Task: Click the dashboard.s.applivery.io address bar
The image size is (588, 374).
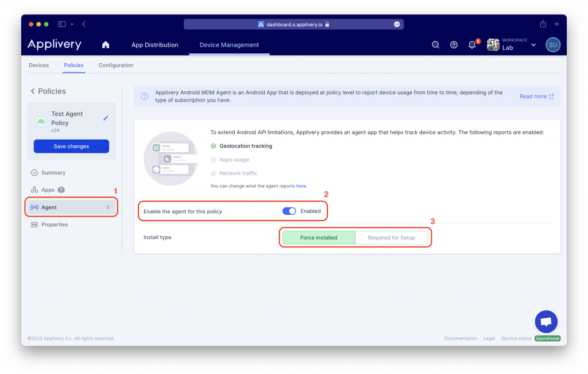Action: [293, 24]
